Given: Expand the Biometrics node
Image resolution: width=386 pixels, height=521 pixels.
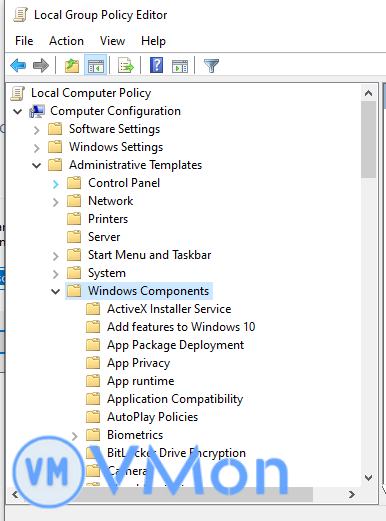Looking at the screenshot, I should tap(74, 436).
